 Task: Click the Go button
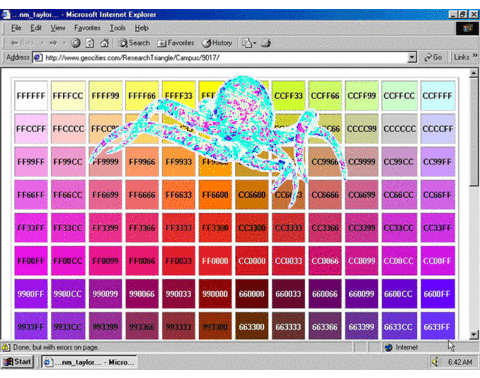tap(433, 57)
